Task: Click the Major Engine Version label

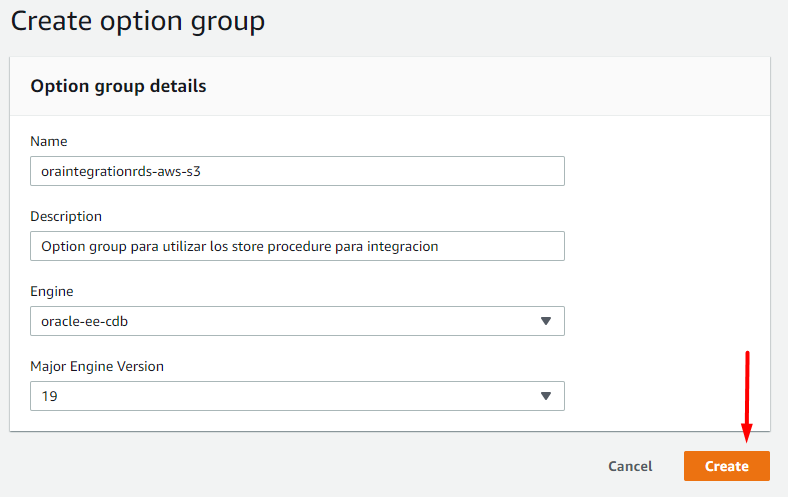Action: [x=97, y=366]
